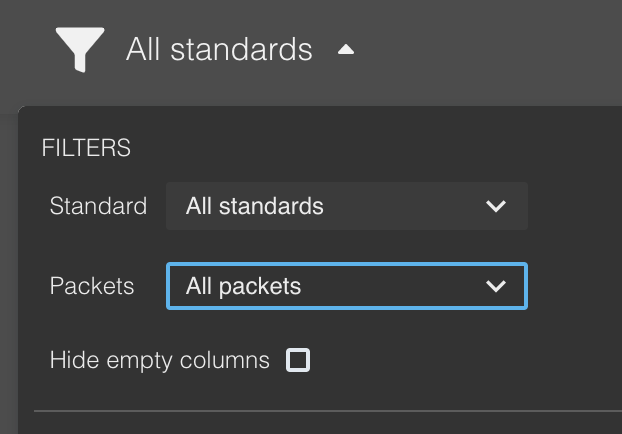
Task: Collapse filters with the upward triangle caret
Action: point(346,50)
